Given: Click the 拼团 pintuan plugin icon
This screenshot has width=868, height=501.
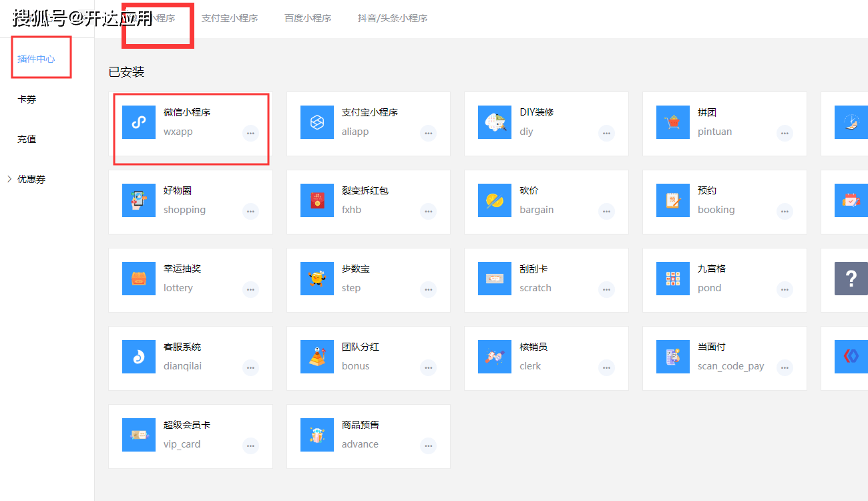Looking at the screenshot, I should point(673,122).
